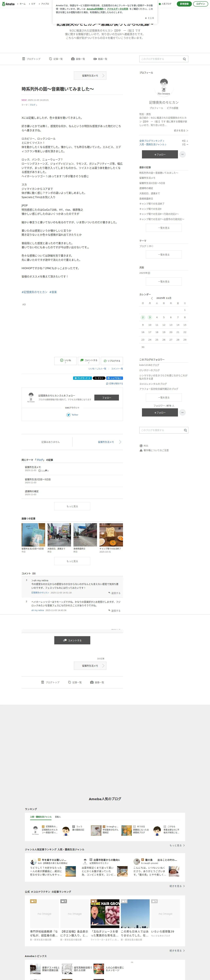Go to ホーム in the top navigation
Viewport: 210px width, 980px height.
pyautogui.click(x=22, y=4)
